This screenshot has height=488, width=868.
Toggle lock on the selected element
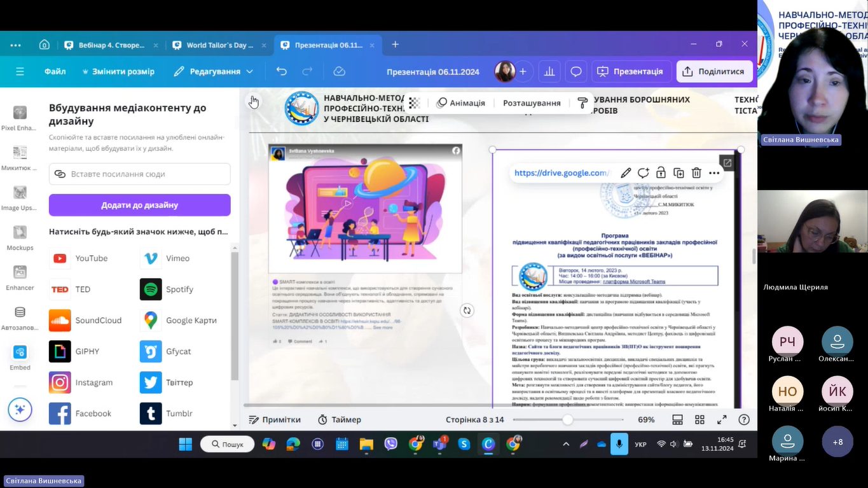pyautogui.click(x=661, y=173)
